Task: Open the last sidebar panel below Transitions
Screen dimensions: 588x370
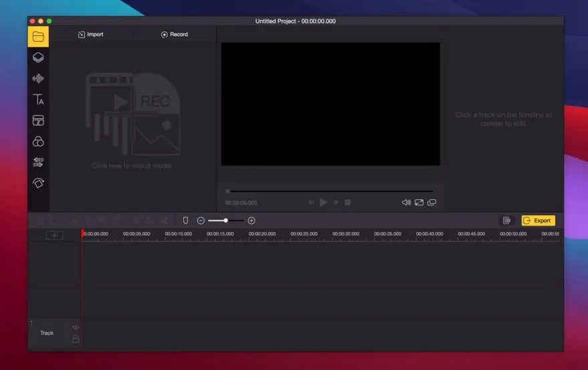Action: (38, 183)
